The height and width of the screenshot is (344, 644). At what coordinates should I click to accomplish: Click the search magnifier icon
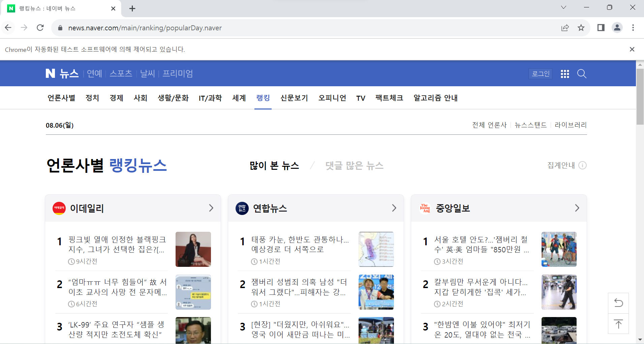[x=582, y=74]
